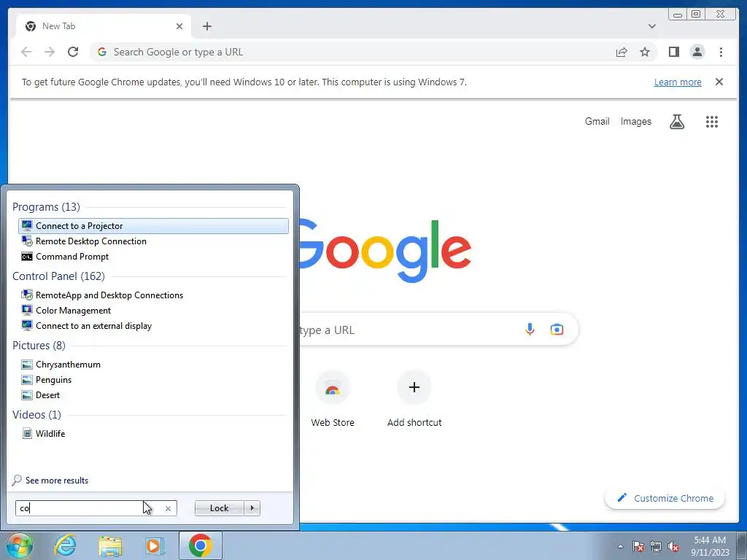This screenshot has width=747, height=560.
Task: Bookmark this tab with the star icon
Action: 645,52
